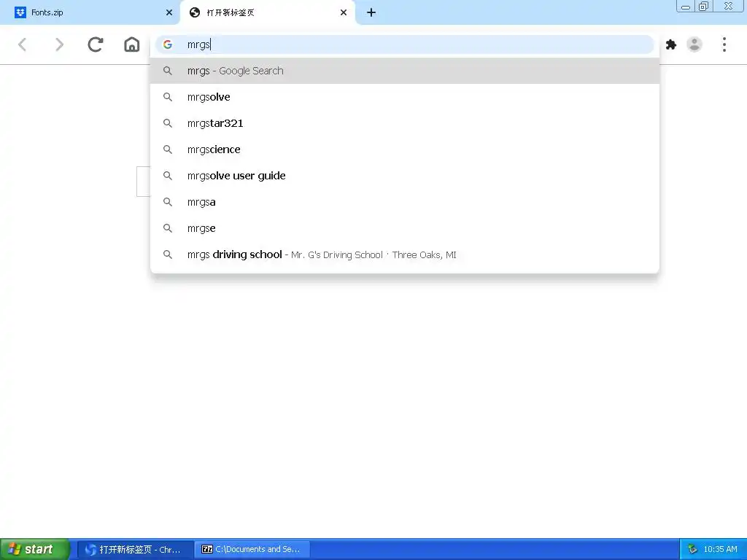747x560 pixels.
Task: Switch to Chrome taskbar button 打开新标签页
Action: 135,550
